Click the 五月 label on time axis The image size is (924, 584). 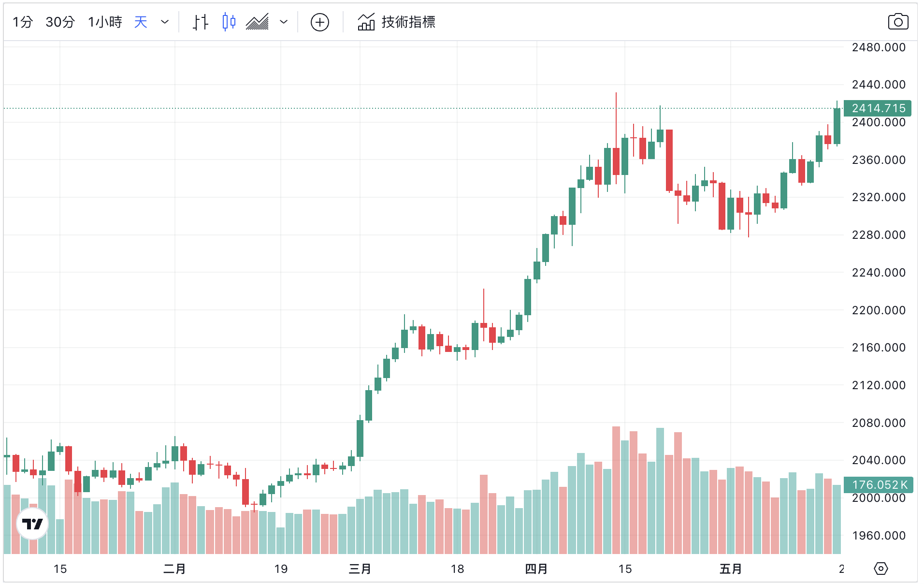coord(730,569)
